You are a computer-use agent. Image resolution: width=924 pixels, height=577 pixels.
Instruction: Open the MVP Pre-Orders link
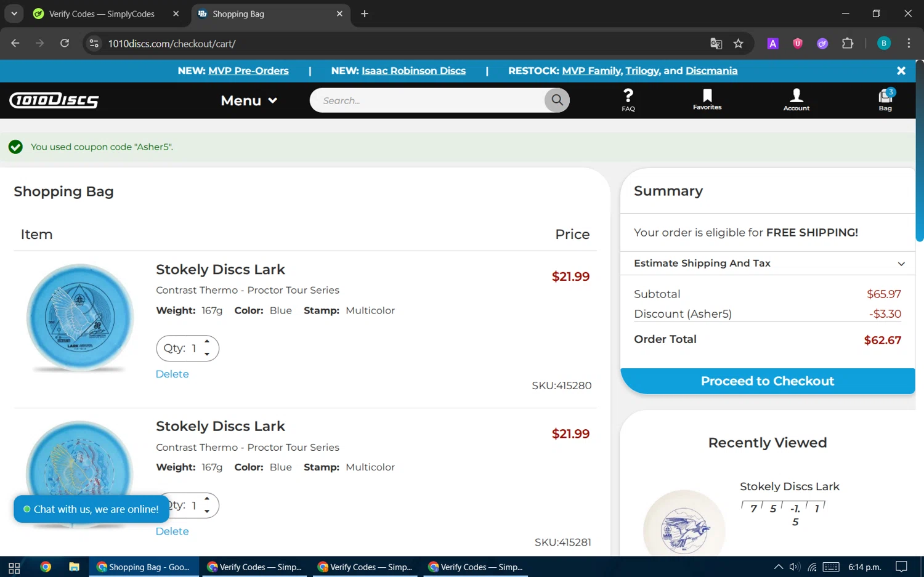tap(248, 71)
